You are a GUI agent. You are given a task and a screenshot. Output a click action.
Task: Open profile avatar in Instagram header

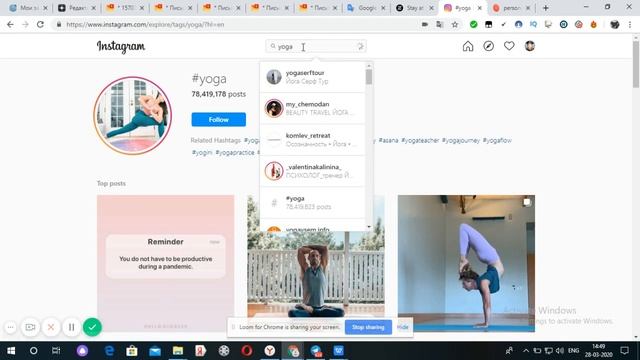[530, 46]
